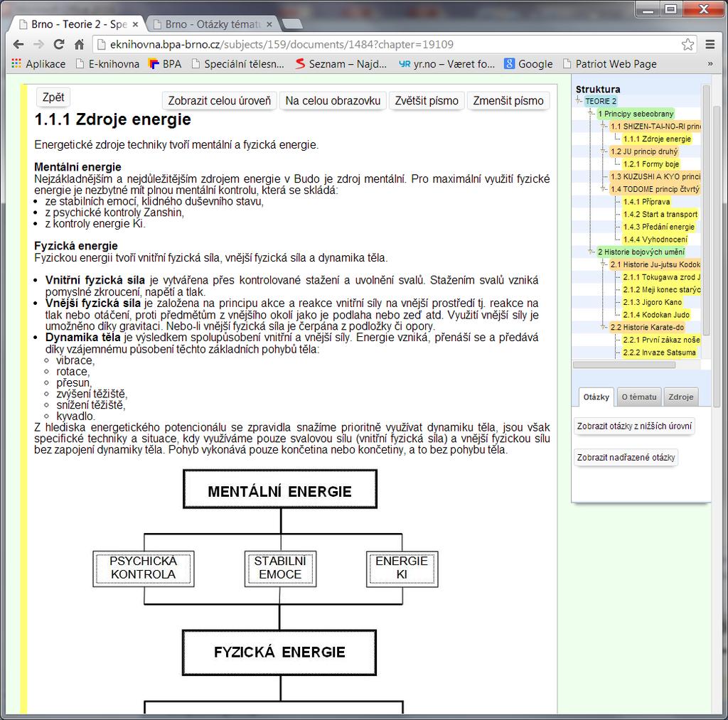Go to the browser home page
Image resolution: width=728 pixels, height=720 pixels.
(x=80, y=45)
